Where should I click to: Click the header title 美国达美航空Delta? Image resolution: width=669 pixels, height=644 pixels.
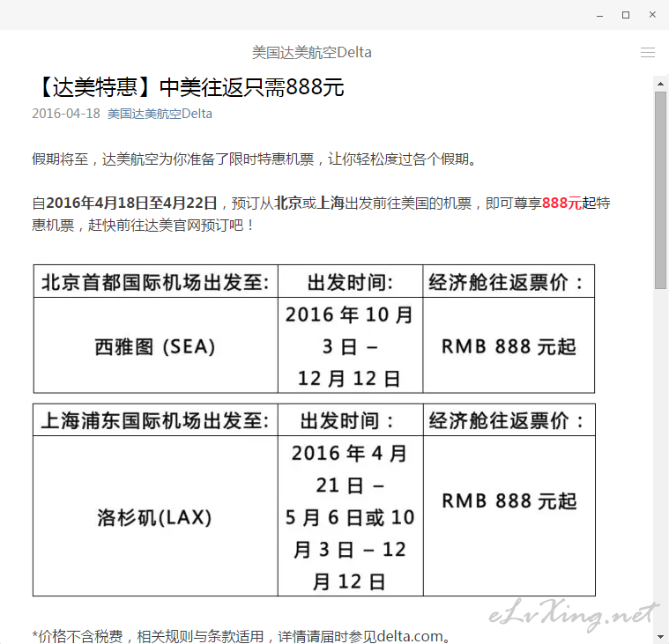311,53
